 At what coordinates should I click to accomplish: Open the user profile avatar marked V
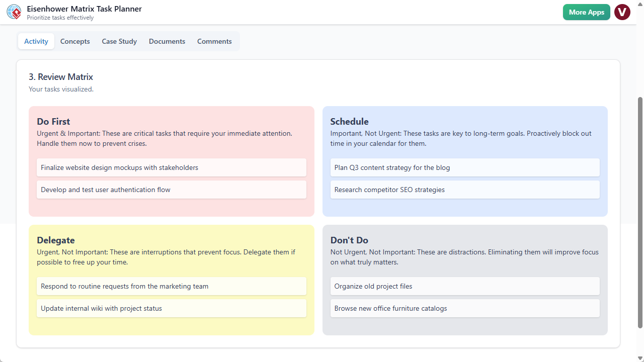click(622, 12)
